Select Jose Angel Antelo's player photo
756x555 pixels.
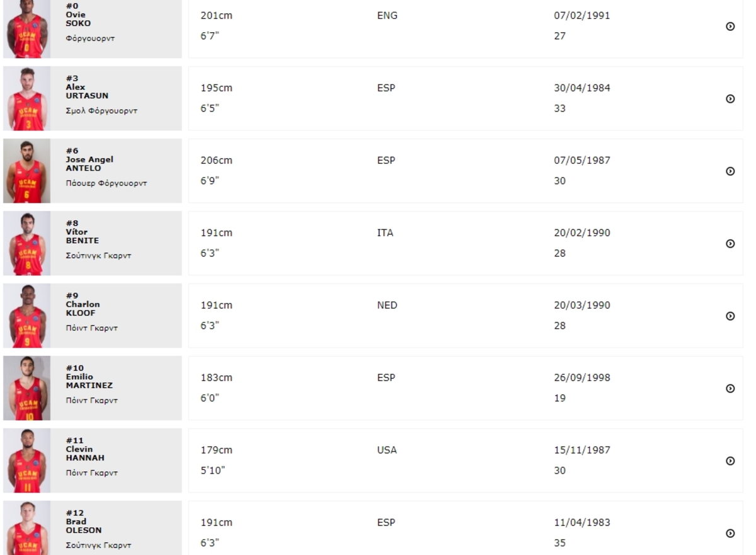tap(26, 171)
